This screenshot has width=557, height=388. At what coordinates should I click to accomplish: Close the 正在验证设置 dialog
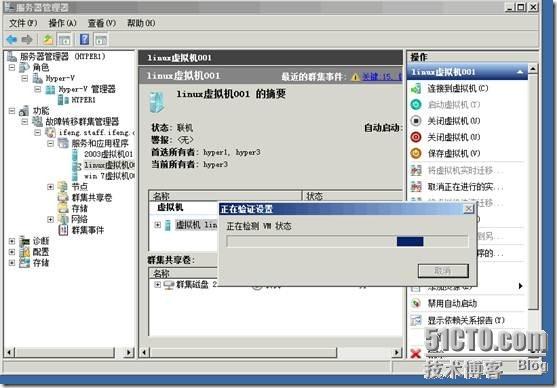coord(469,209)
